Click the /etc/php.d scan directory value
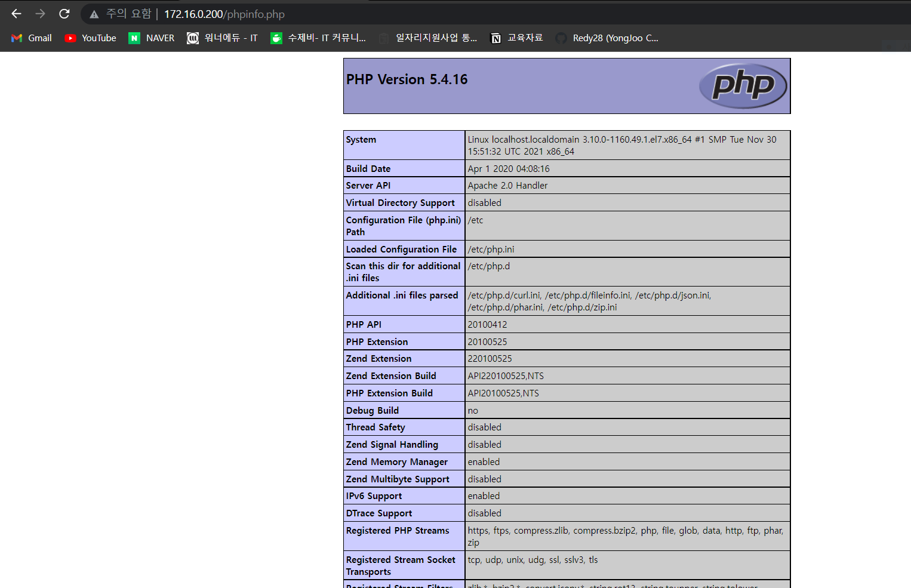 489,266
